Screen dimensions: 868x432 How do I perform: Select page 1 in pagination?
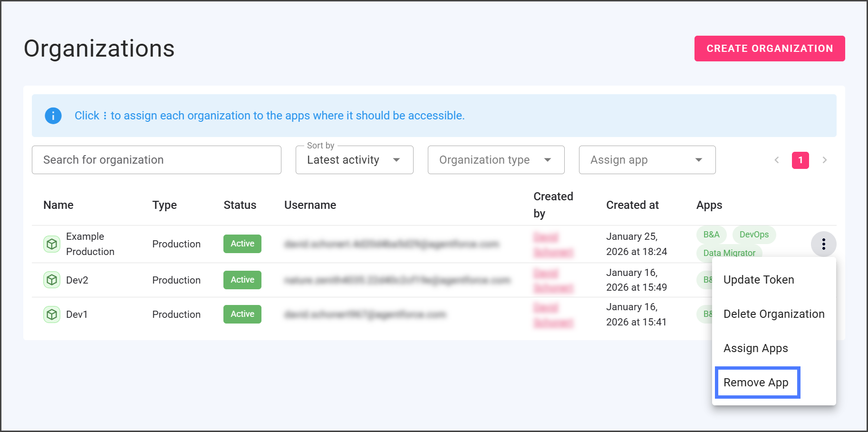click(800, 160)
